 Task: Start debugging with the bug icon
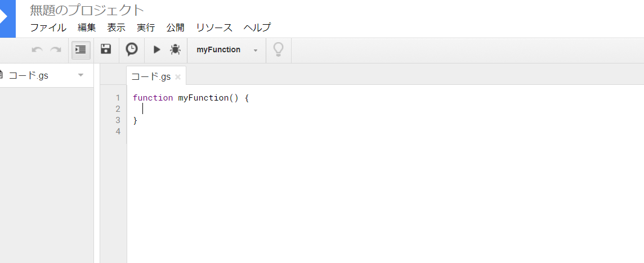tap(176, 49)
